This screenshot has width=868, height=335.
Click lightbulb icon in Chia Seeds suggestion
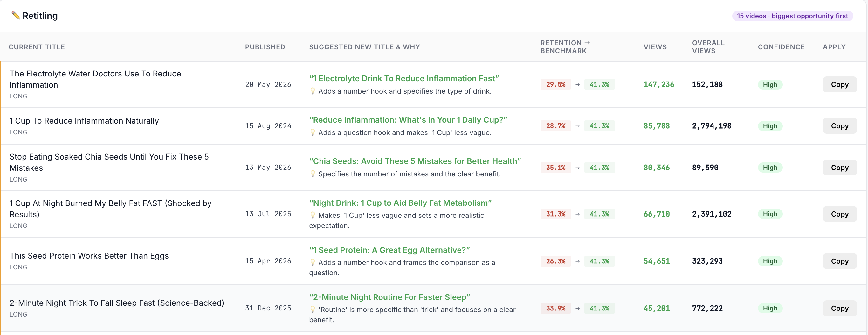pos(313,174)
